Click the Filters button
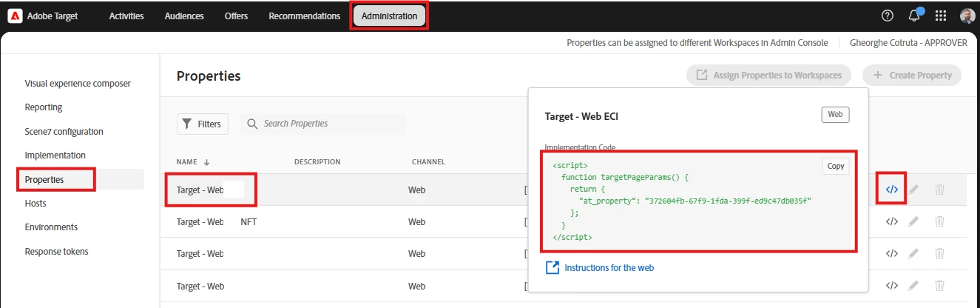 pos(203,124)
